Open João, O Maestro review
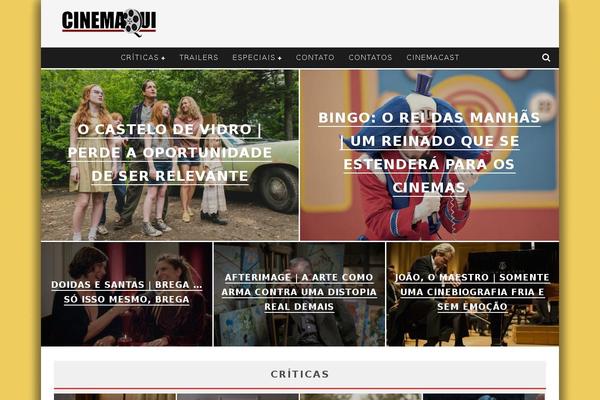Image resolution: width=600 pixels, height=400 pixels. tap(472, 292)
